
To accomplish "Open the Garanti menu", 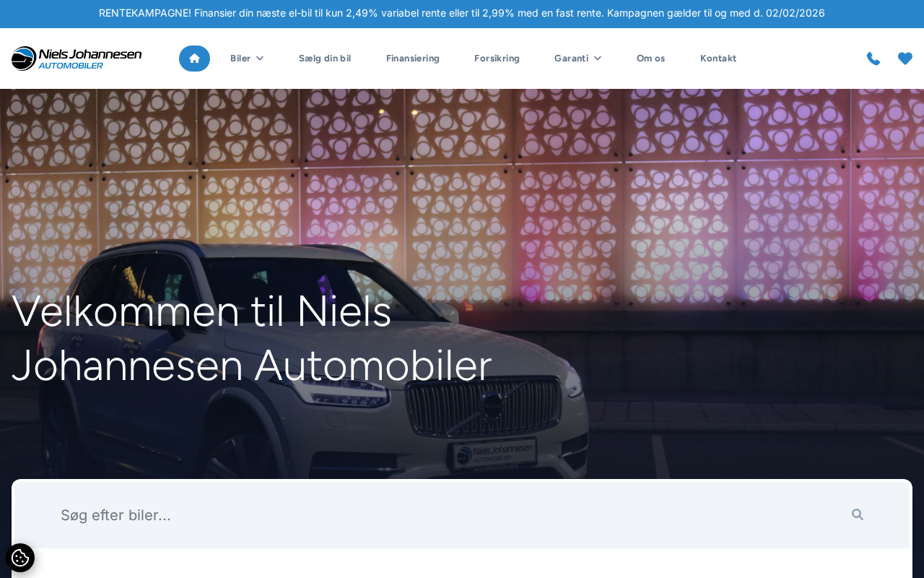I will pos(577,59).
